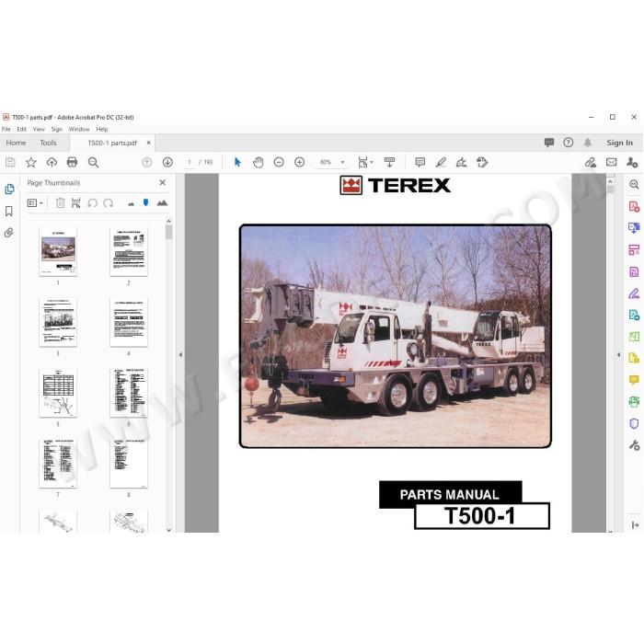The image size is (644, 644).
Task: Adjust thumbnail size slider handle
Action: point(145,202)
